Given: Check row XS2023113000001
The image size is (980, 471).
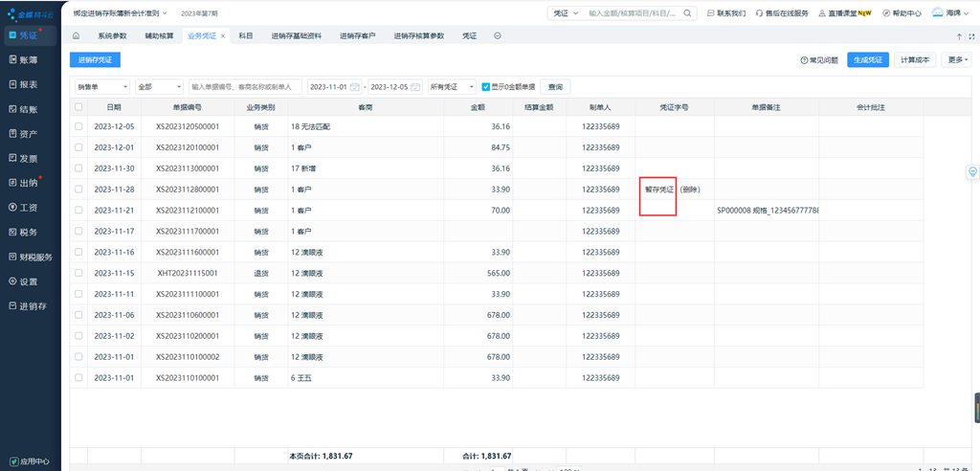Looking at the screenshot, I should [78, 168].
